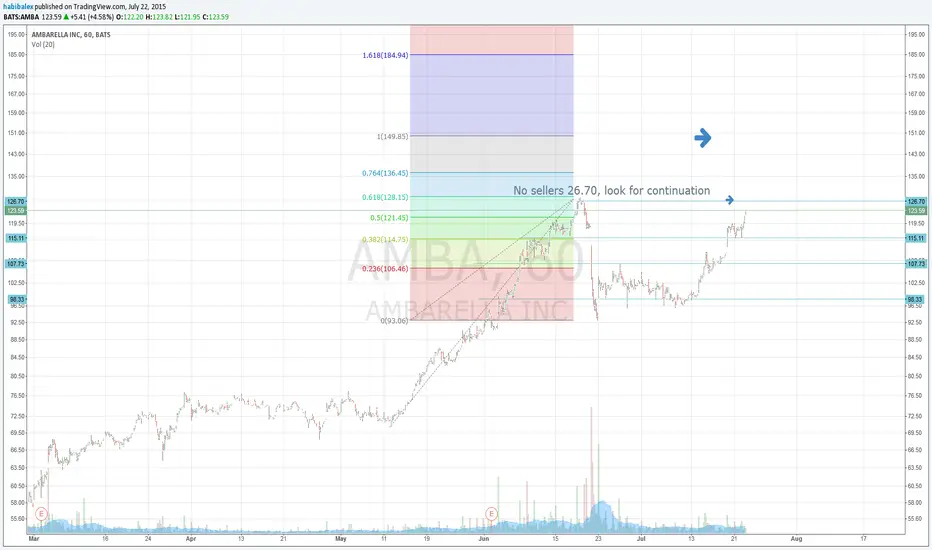
Task: Click the 98.33 price tag on left axis
Action: pyautogui.click(x=17, y=299)
